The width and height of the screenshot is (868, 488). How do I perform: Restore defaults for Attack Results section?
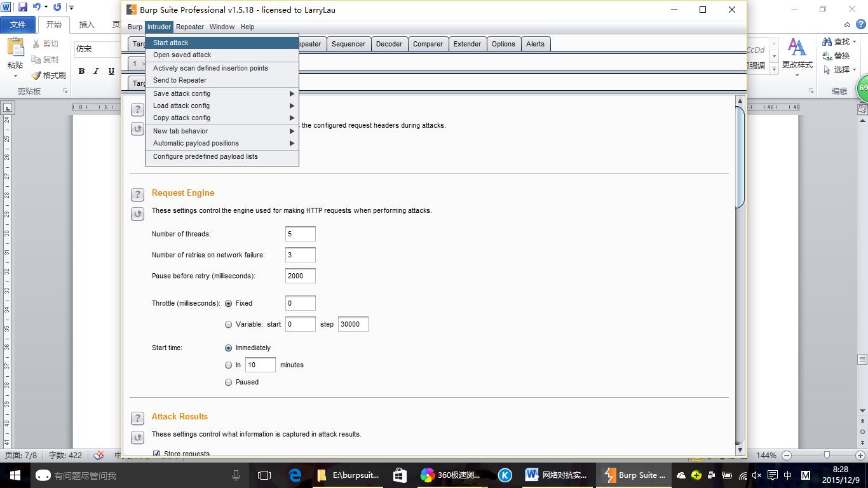point(137,437)
